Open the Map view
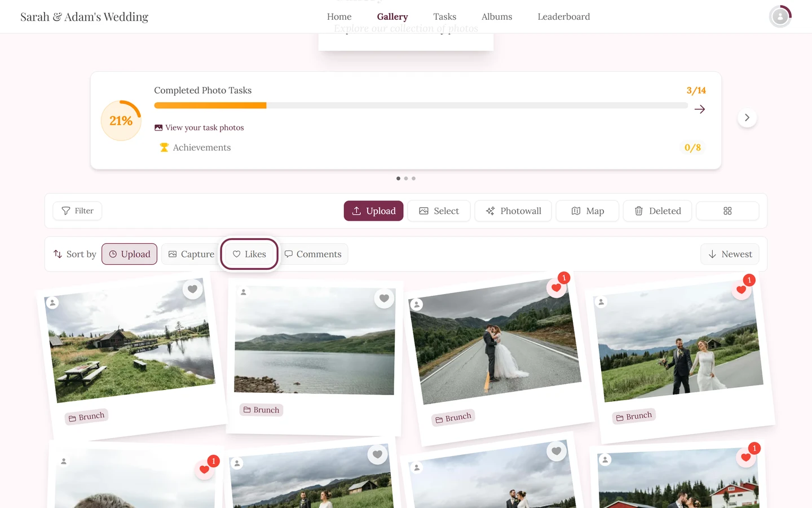812x508 pixels. click(x=588, y=211)
